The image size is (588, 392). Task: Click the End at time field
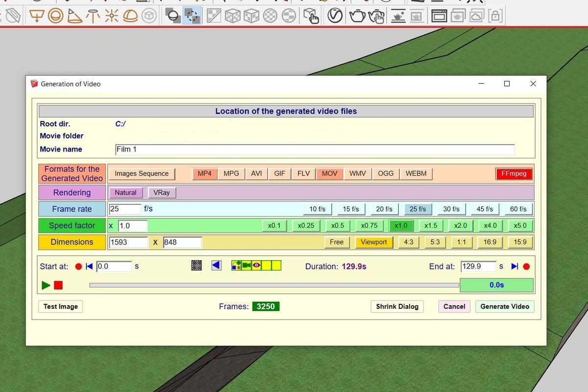478,267
